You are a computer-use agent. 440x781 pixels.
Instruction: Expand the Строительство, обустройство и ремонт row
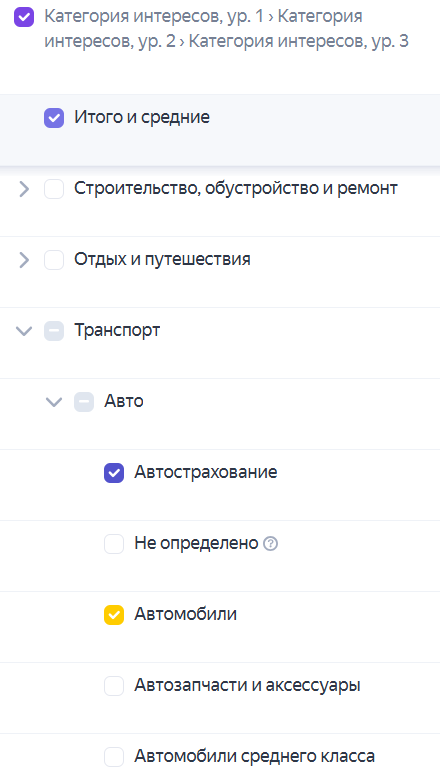24,189
